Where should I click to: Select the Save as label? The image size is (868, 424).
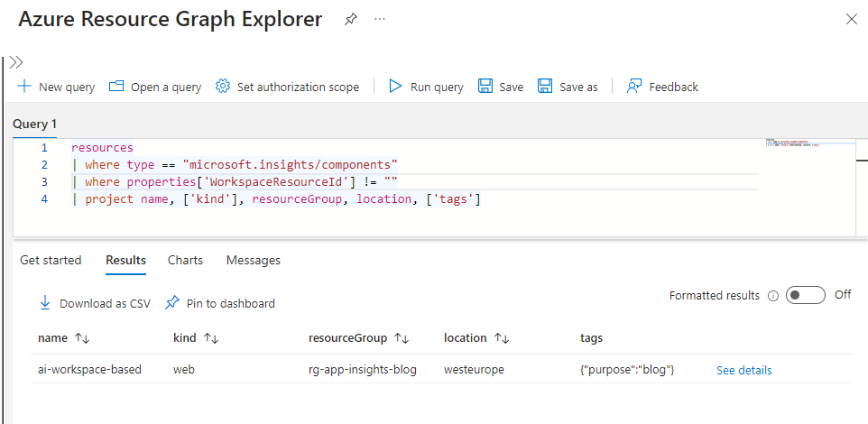[578, 87]
